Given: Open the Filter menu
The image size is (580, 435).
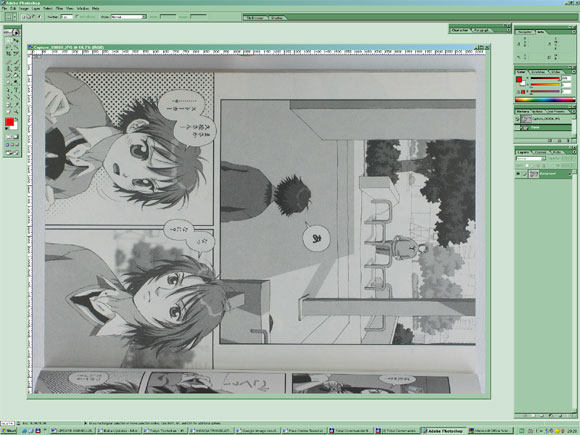Looking at the screenshot, I should pyautogui.click(x=59, y=8).
